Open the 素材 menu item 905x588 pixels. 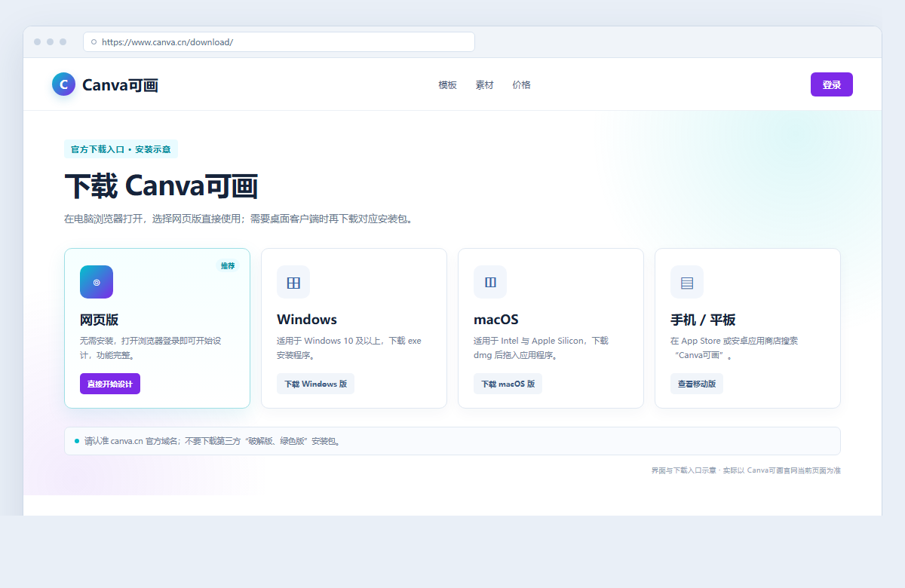[484, 85]
